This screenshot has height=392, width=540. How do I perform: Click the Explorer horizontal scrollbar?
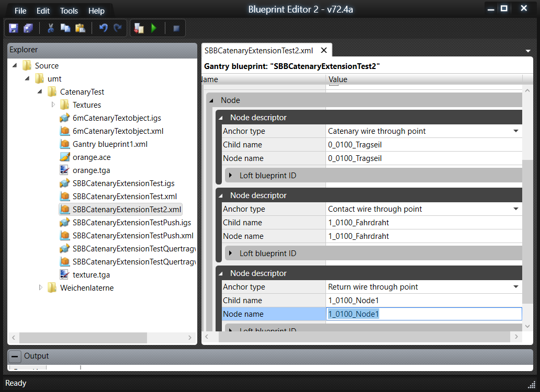84,338
